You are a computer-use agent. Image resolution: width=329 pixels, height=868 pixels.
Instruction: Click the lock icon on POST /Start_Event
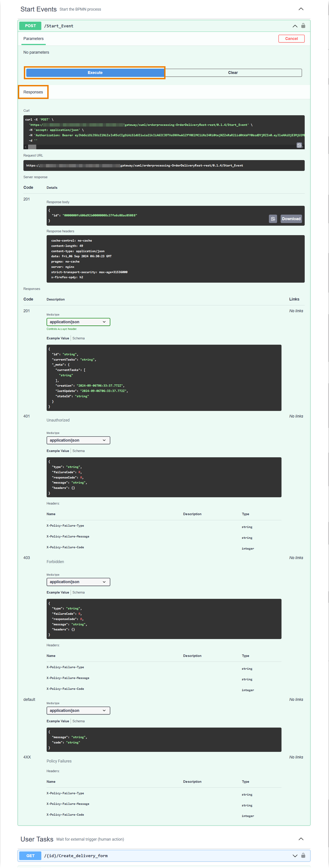pos(303,26)
